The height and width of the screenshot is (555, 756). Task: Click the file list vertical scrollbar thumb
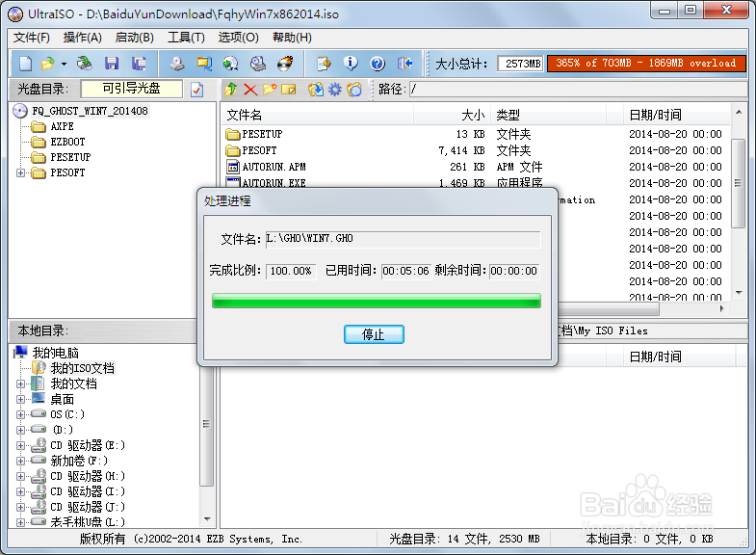[x=738, y=183]
